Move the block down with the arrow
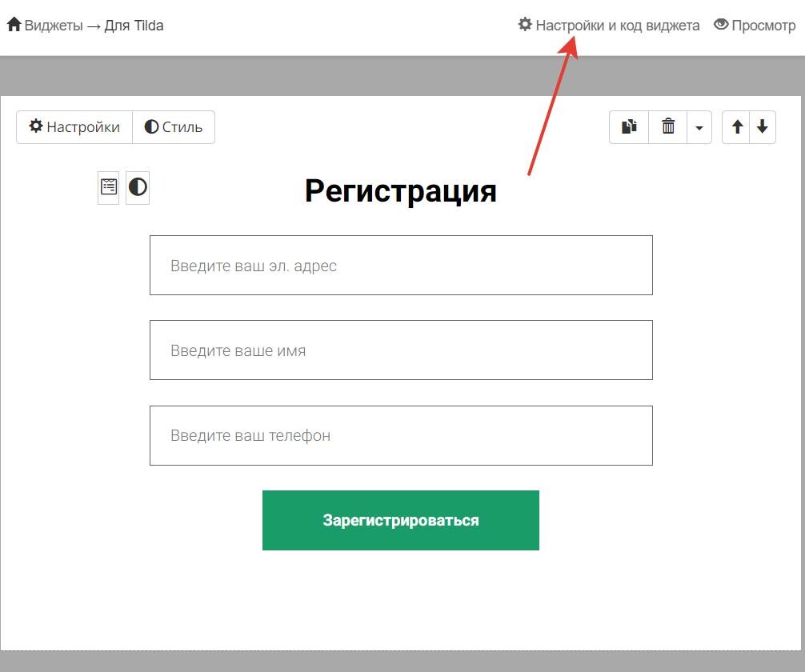The image size is (805, 672). [x=763, y=127]
